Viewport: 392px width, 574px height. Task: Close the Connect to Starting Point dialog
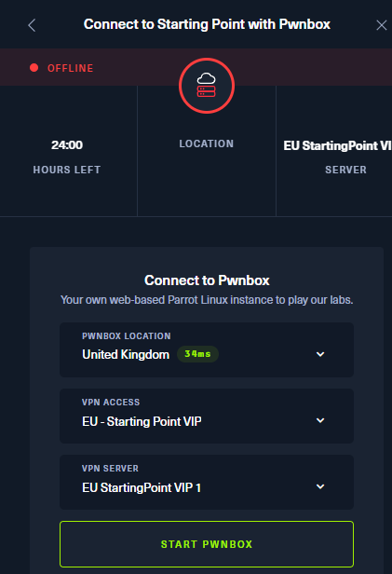[x=382, y=25]
